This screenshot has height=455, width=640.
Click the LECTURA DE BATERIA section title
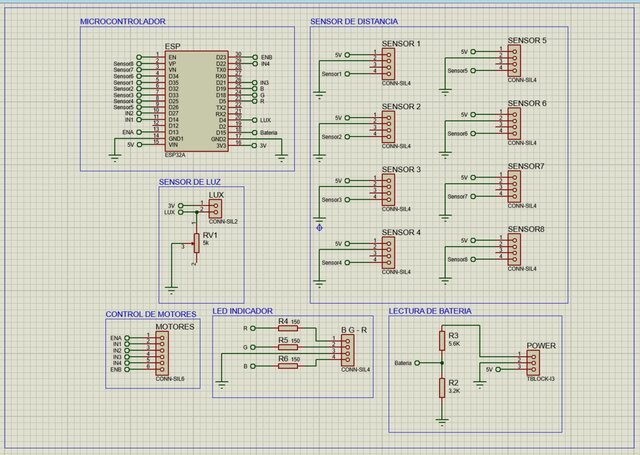430,311
